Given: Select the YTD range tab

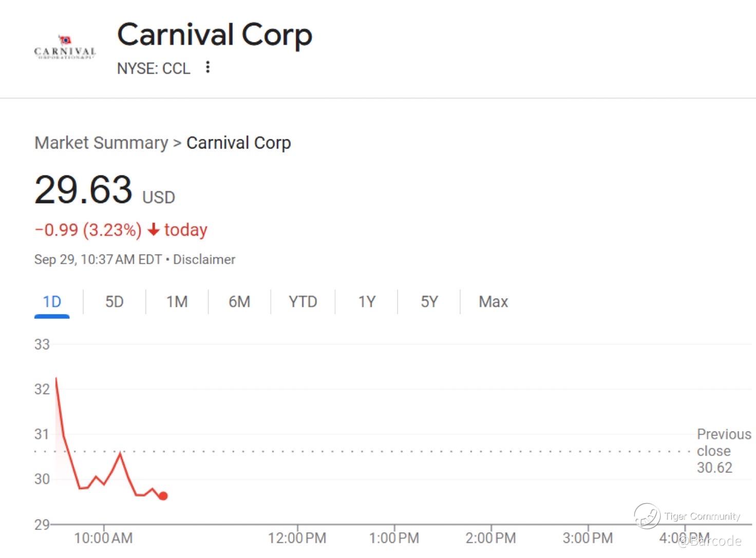Looking at the screenshot, I should tap(303, 302).
